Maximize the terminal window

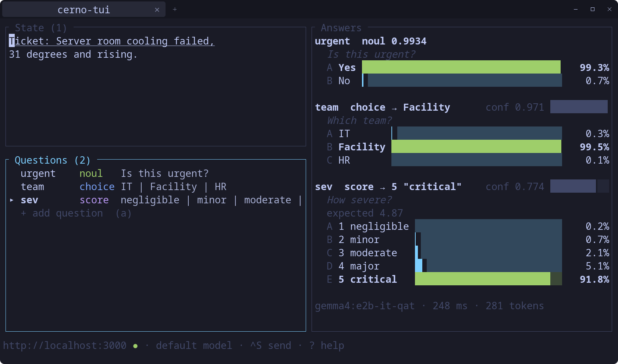[x=593, y=10]
